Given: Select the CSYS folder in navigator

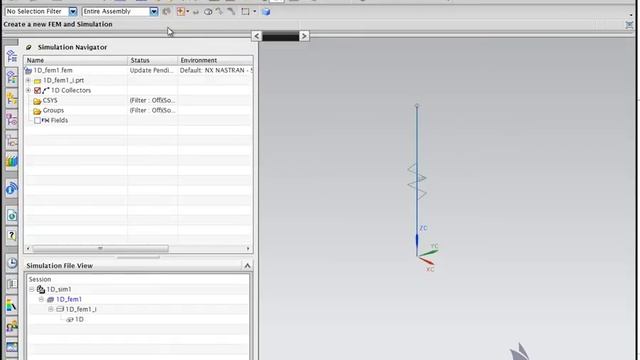Looking at the screenshot, I should pyautogui.click(x=50, y=100).
